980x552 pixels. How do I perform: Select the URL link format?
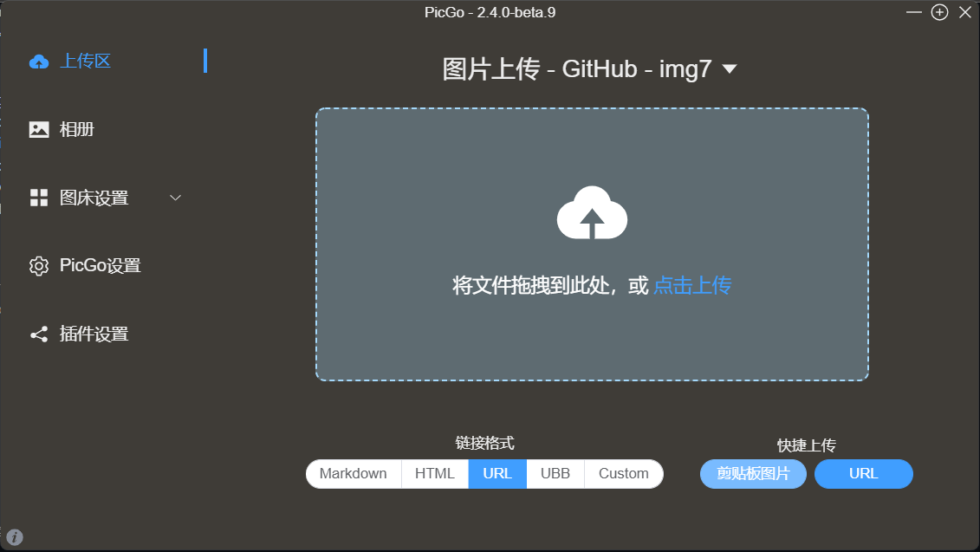click(497, 473)
